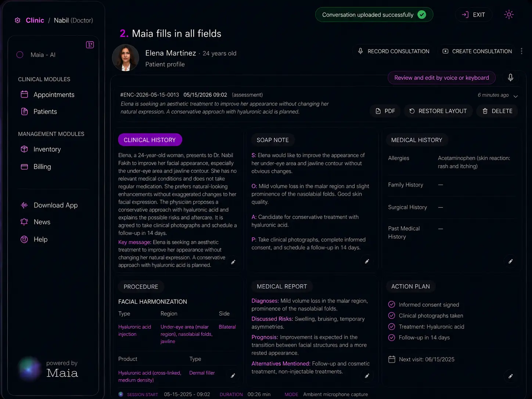The height and width of the screenshot is (399, 532).
Task: Toggle Clinical photographs taken checkmark
Action: [392, 315]
